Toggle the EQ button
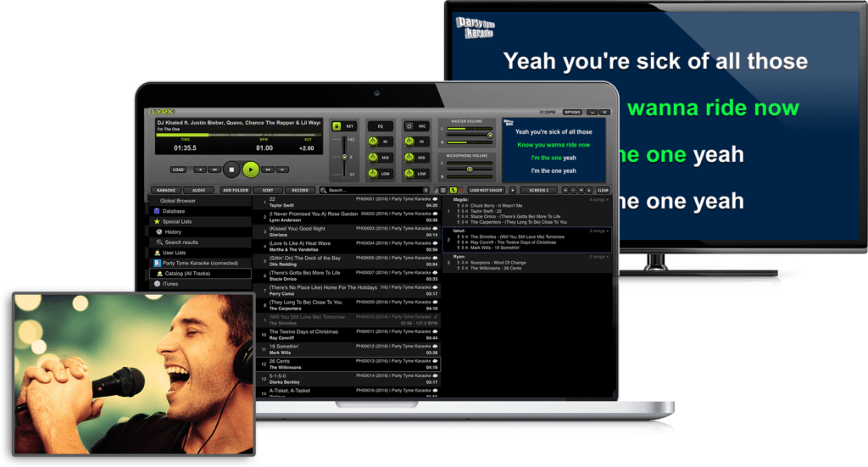 [x=378, y=126]
